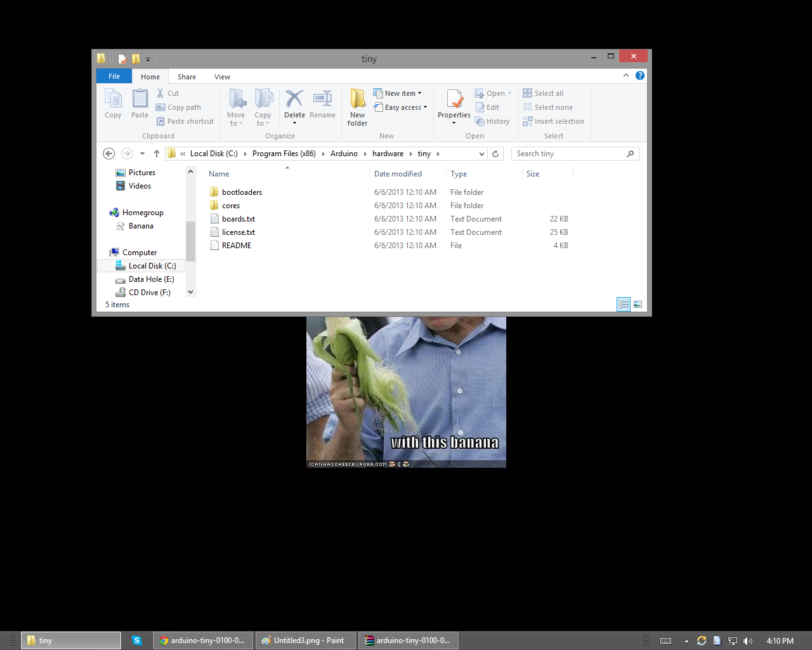This screenshot has height=650, width=812.
Task: Click the Delete X icon
Action: 294,98
